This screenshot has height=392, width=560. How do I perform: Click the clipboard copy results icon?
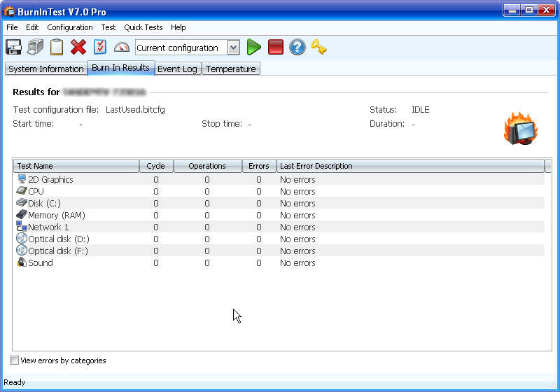[x=57, y=47]
